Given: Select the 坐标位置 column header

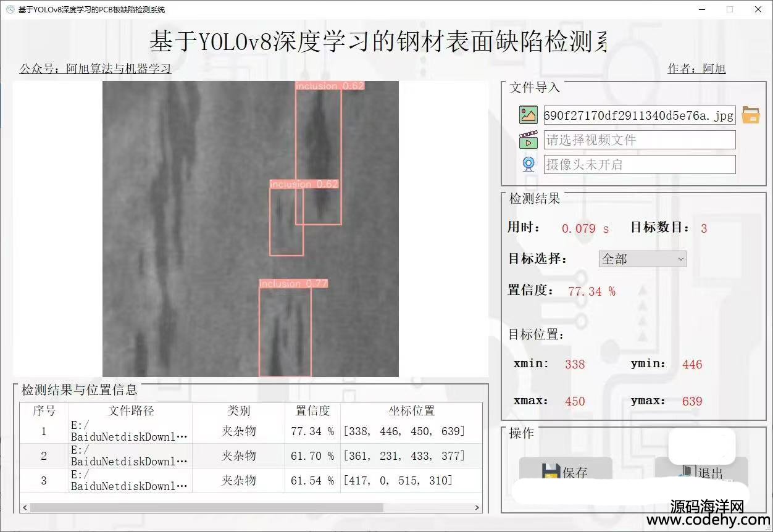Looking at the screenshot, I should coord(412,410).
